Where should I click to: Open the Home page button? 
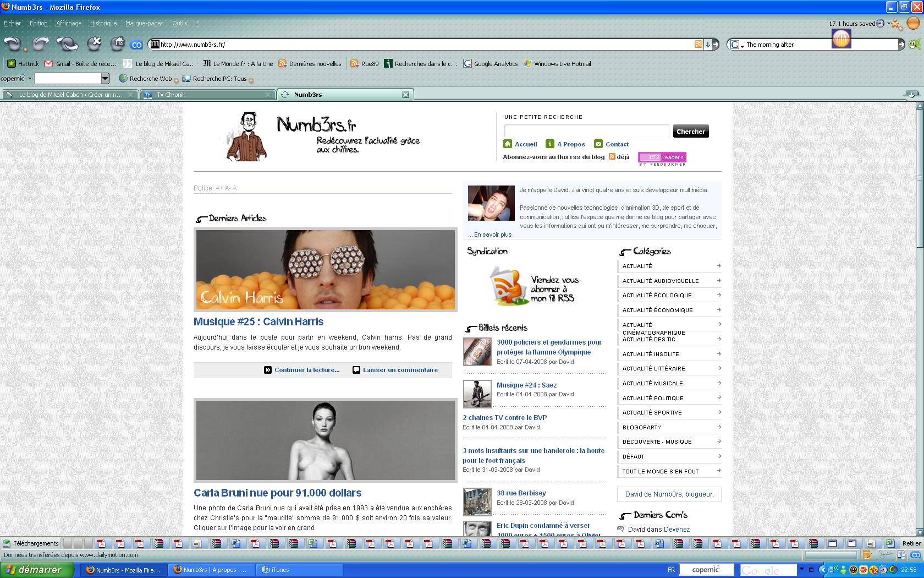(118, 44)
